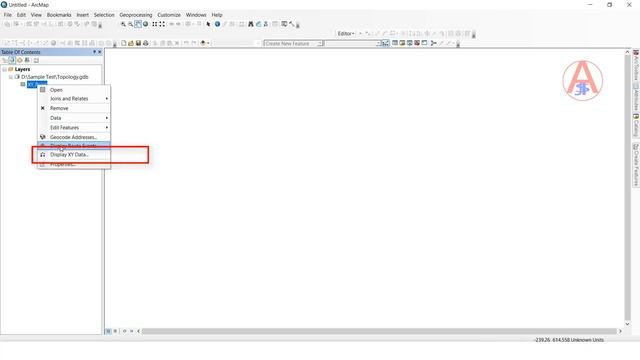Select the Zoom In magnifier tool
The image size is (640, 360).
123,24
